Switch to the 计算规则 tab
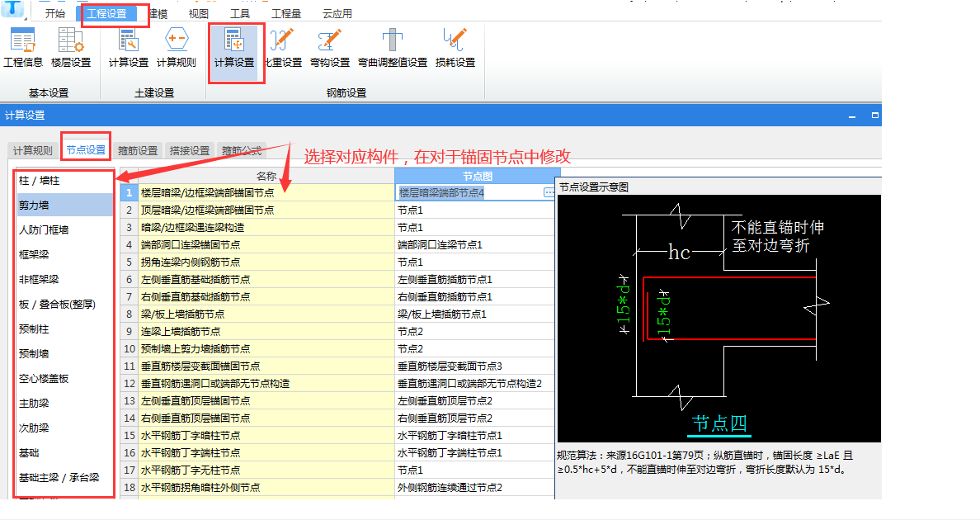The width and height of the screenshot is (980, 520). [32, 150]
